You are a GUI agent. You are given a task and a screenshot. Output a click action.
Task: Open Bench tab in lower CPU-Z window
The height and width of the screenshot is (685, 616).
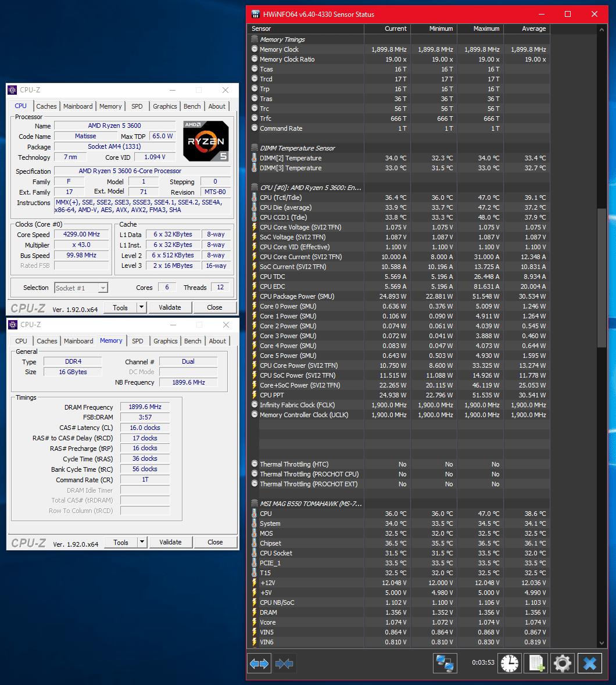click(x=193, y=340)
